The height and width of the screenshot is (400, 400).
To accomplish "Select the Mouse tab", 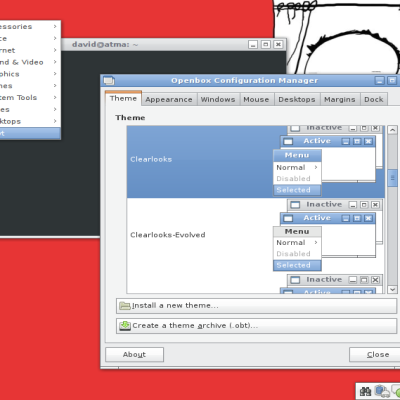I will coord(256,99).
